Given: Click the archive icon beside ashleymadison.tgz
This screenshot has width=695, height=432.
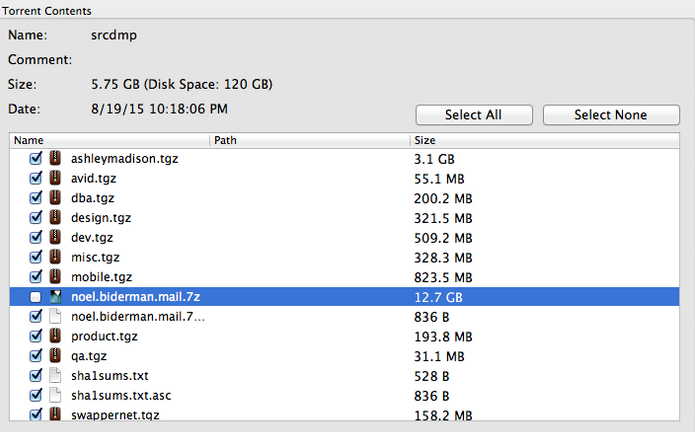Looking at the screenshot, I should pos(55,159).
